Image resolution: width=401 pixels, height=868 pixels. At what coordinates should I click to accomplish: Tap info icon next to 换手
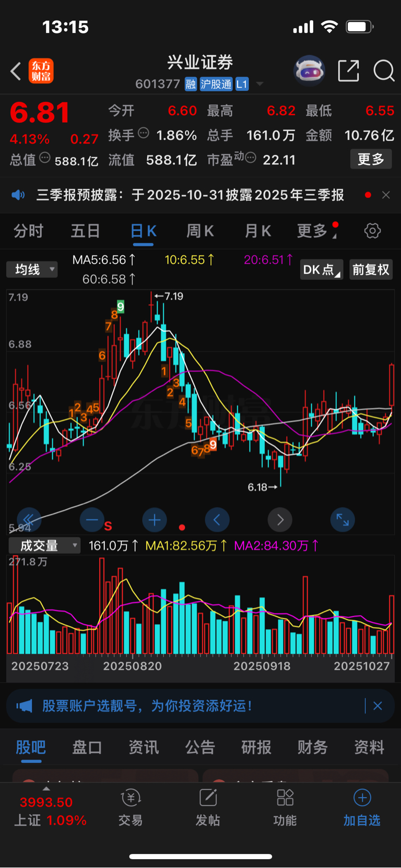click(143, 133)
